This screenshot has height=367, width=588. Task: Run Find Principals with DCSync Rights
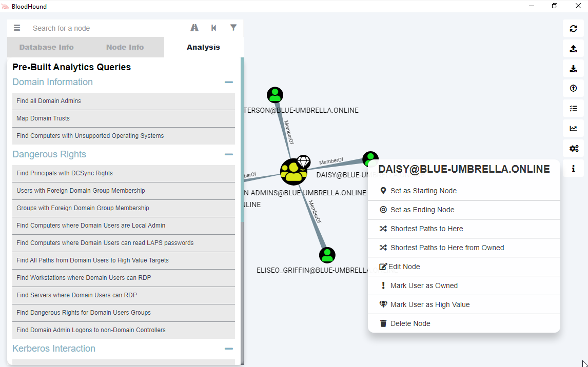click(x=124, y=173)
